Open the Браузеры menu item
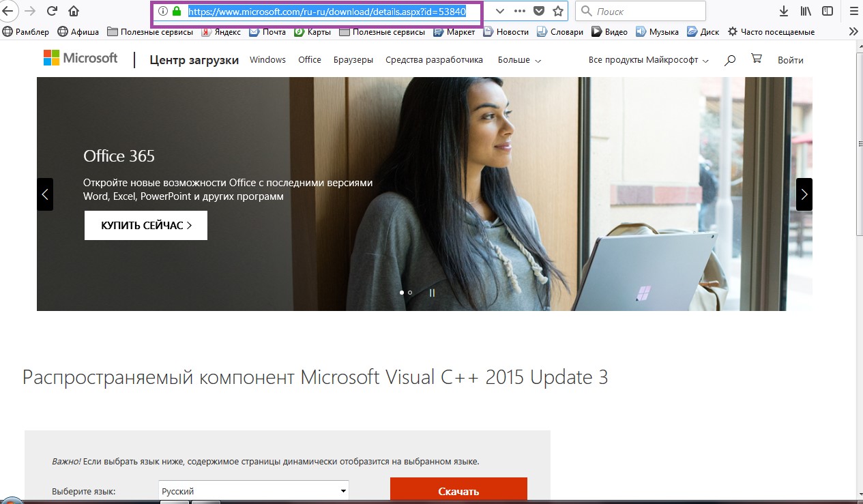Screen dimensions: 863x504 [353, 60]
